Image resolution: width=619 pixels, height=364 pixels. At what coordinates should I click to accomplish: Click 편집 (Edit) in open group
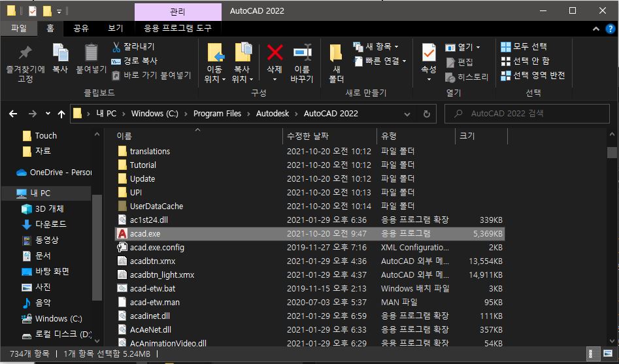[460, 62]
